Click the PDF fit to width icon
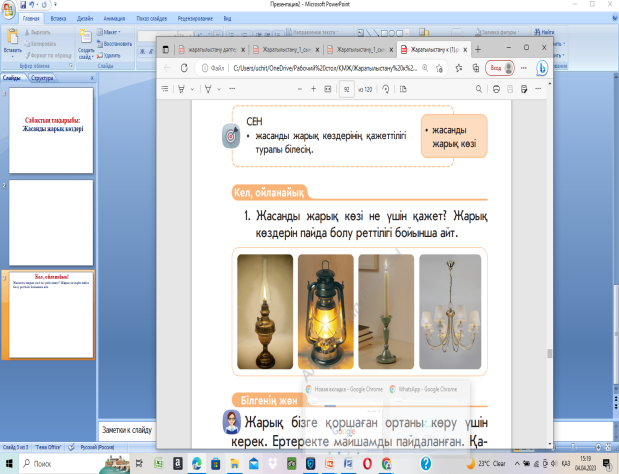The width and height of the screenshot is (619, 474). (328, 89)
